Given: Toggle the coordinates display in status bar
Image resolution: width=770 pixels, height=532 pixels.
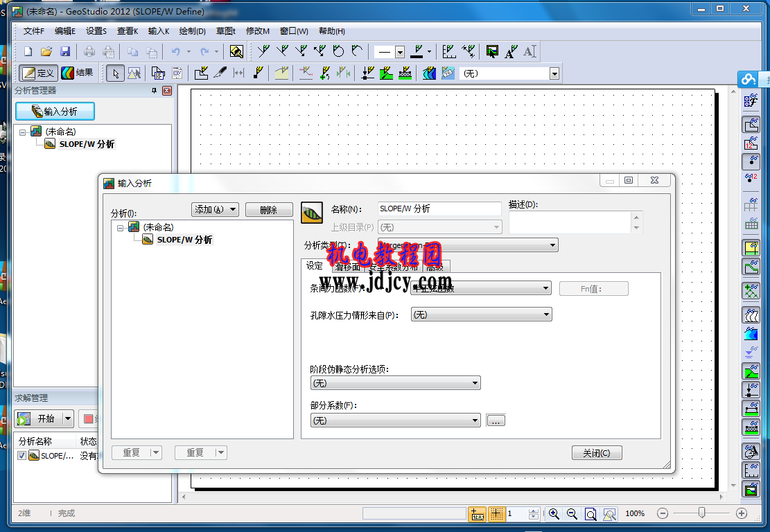Looking at the screenshot, I should point(478,513).
